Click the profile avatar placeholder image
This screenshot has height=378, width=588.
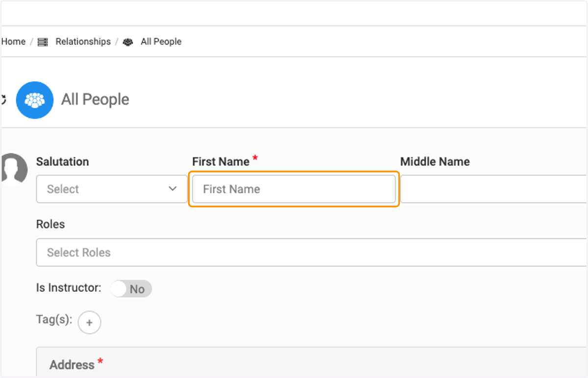(13, 169)
